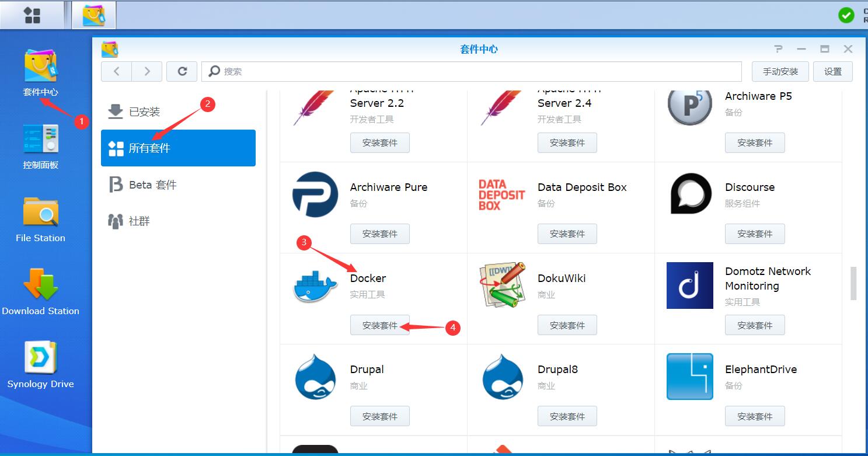
Task: Open the 套件中心 desktop shortcut icon
Action: click(41, 65)
